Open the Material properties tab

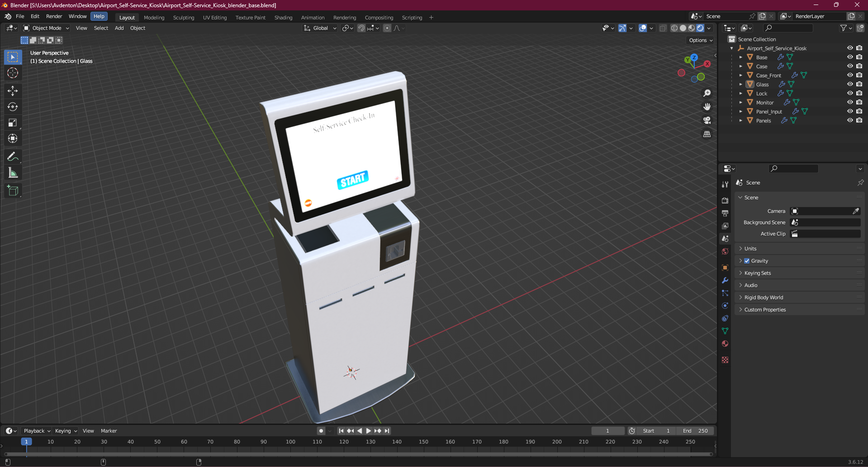[725, 344]
